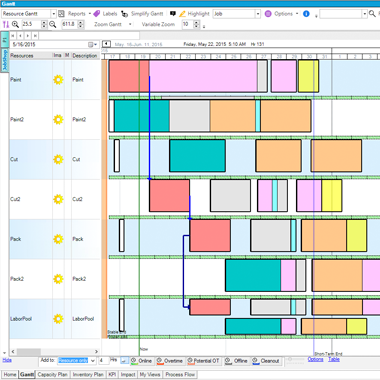Switch to the KPI tab

point(112,375)
